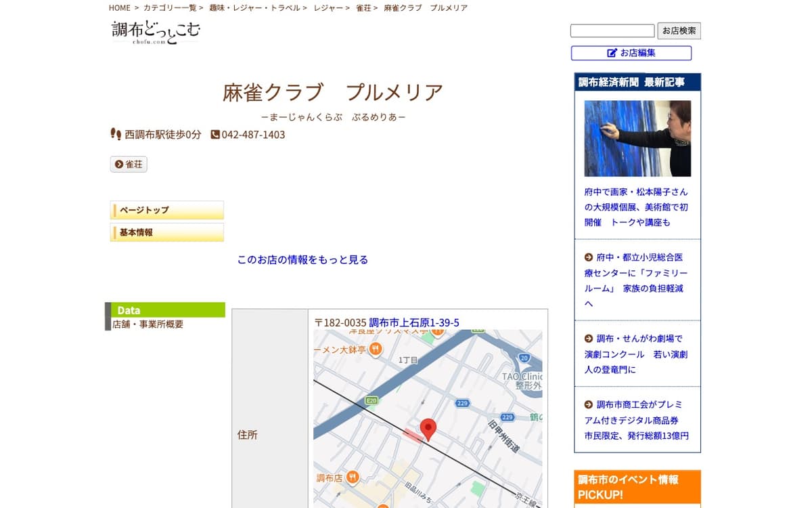This screenshot has width=812, height=508.
Task: Open the 雀荘 breadcrumb link
Action: pyautogui.click(x=364, y=8)
